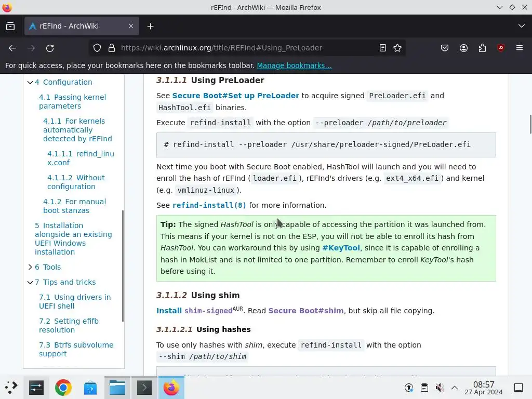Open 7.1 Using drivers in UEFI shell
The width and height of the screenshot is (532, 399).
(75, 302)
